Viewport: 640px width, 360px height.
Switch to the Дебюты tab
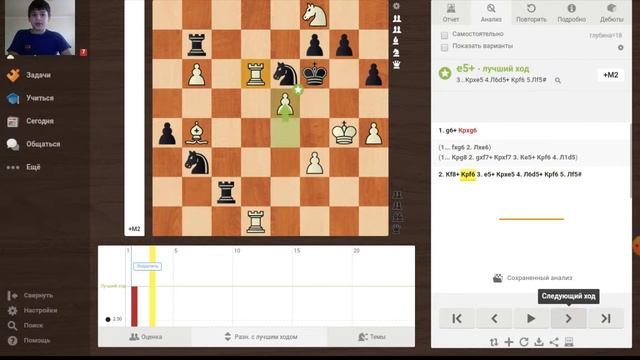coord(611,12)
